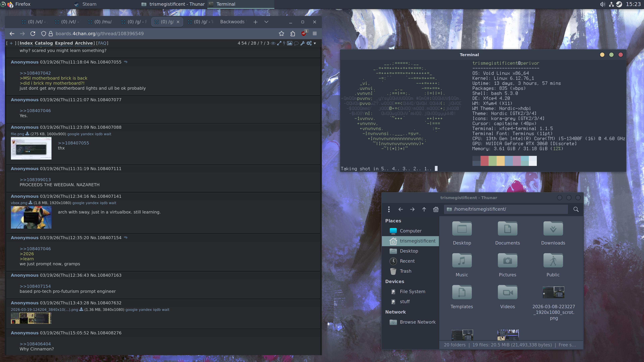Switch to the Backwoods browser tab
Screen dimensions: 644x362
click(x=232, y=22)
